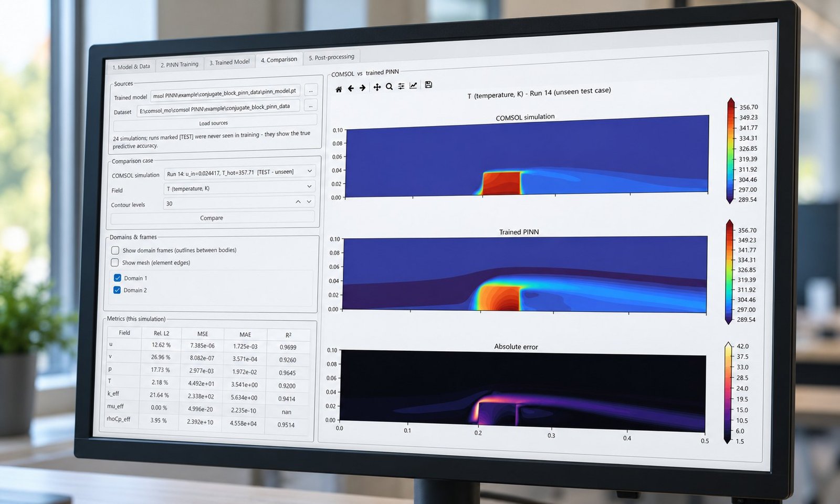Browse for Dataset folder (… button)
The image size is (840, 504).
(311, 106)
